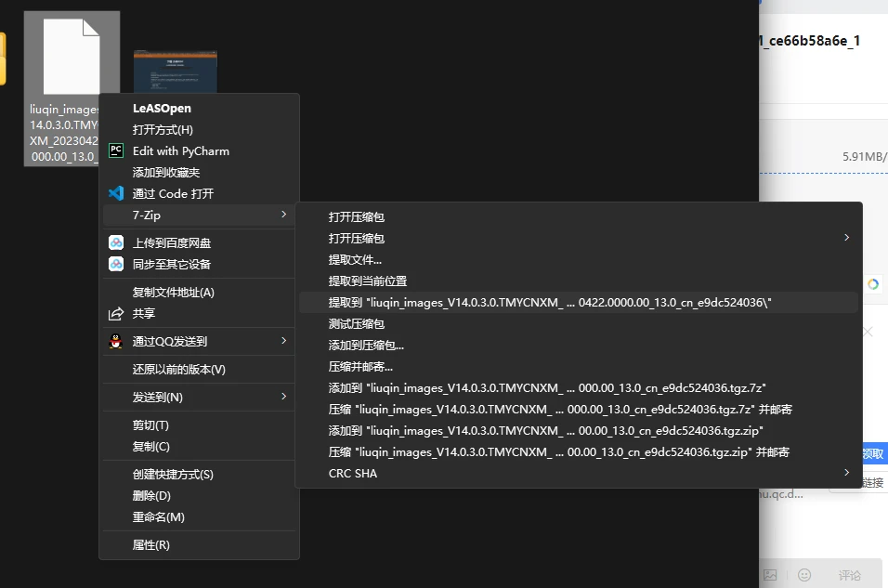
Task: Click the Baidu Netdisk upload icon
Action: [x=116, y=242]
